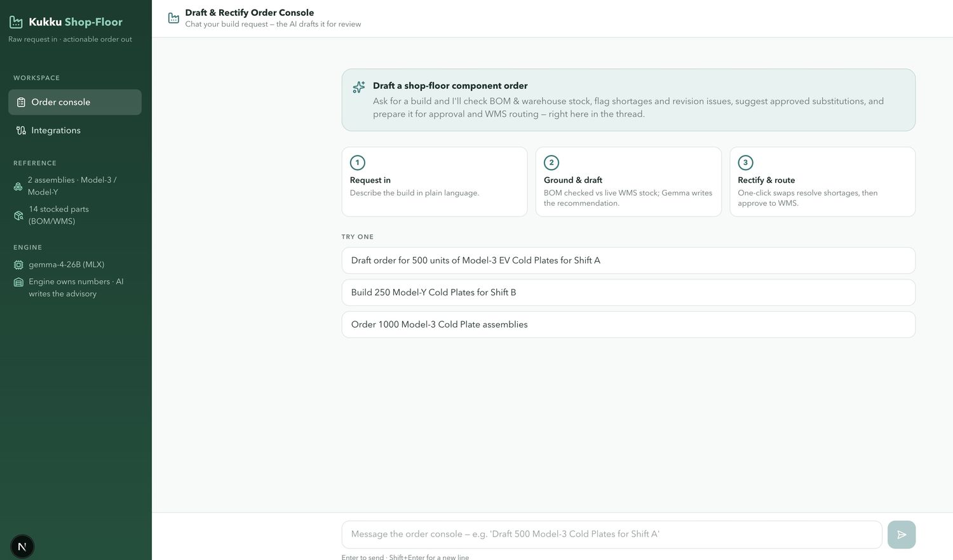Click the 'Chat your build request' subtitle
This screenshot has height=560, width=953.
pyautogui.click(x=273, y=24)
